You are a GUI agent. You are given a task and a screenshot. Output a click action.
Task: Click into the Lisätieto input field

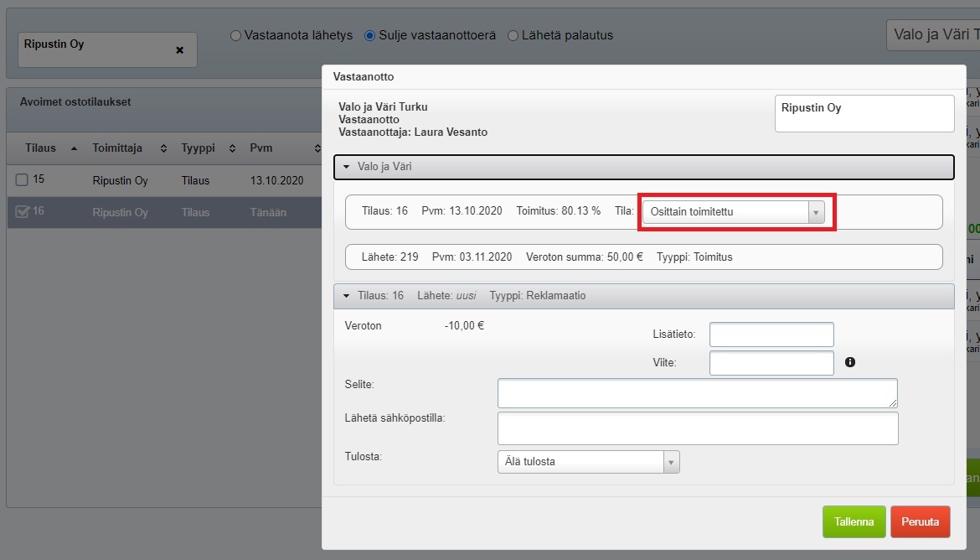[x=771, y=334]
